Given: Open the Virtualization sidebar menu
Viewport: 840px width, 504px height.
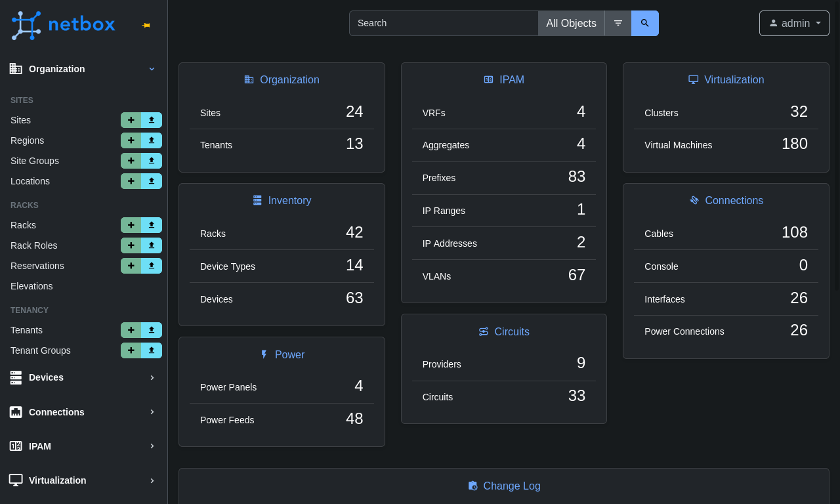Looking at the screenshot, I should pyautogui.click(x=82, y=480).
